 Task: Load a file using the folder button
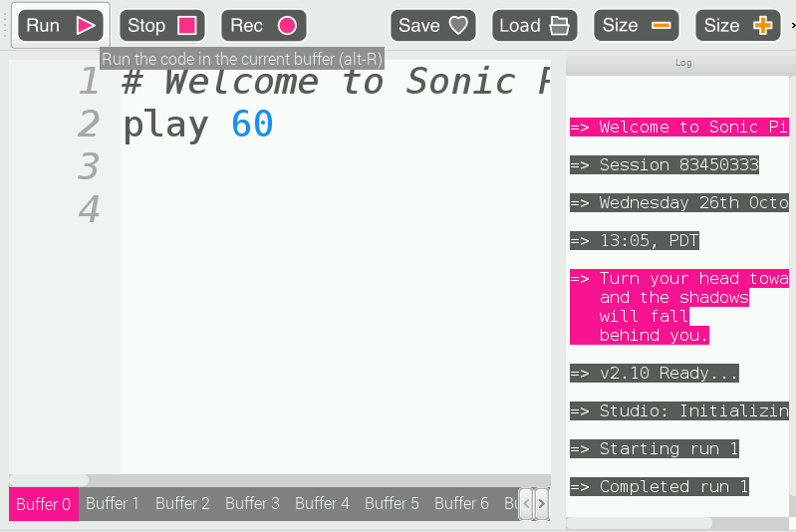(x=534, y=25)
